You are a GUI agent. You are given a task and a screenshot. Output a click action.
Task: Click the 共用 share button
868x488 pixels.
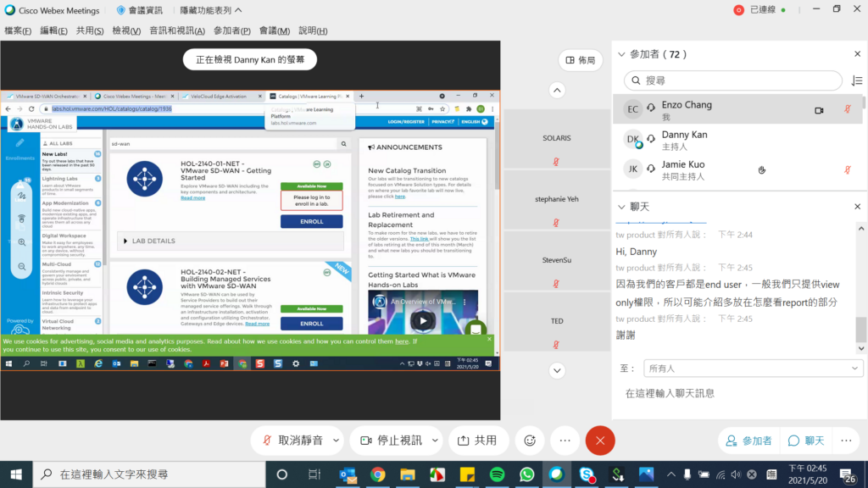click(x=478, y=441)
